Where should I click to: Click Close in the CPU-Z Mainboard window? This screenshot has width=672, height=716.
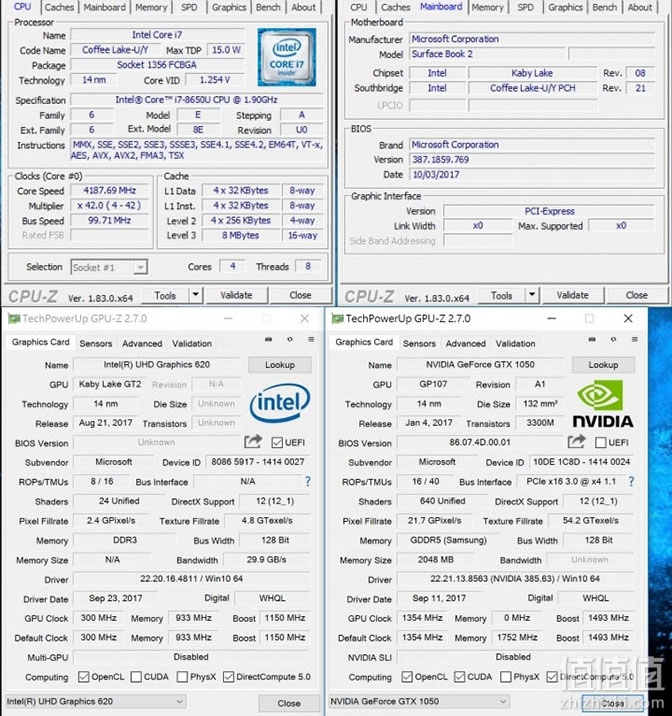coord(636,295)
